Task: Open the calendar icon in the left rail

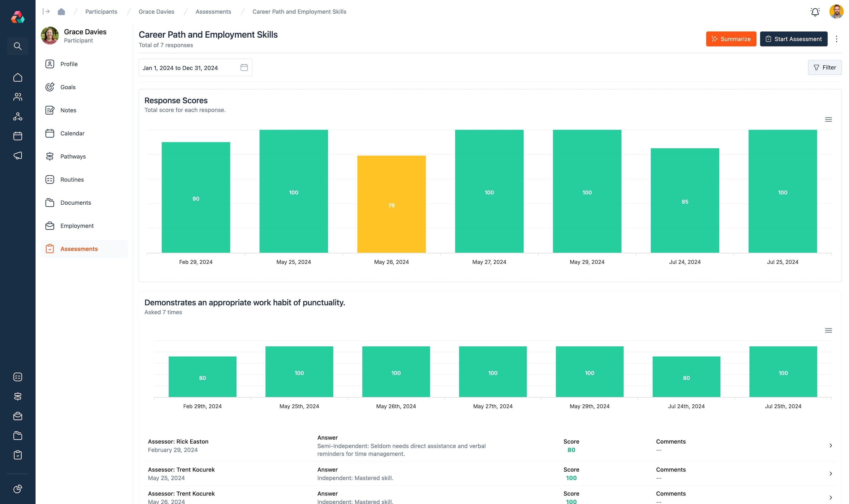Action: (x=17, y=136)
